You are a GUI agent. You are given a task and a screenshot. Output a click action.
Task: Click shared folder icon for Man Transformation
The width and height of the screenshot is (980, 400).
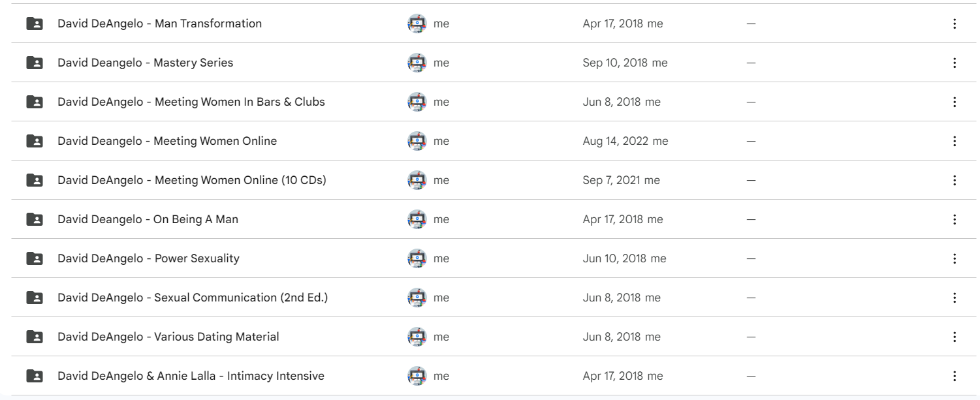(35, 23)
